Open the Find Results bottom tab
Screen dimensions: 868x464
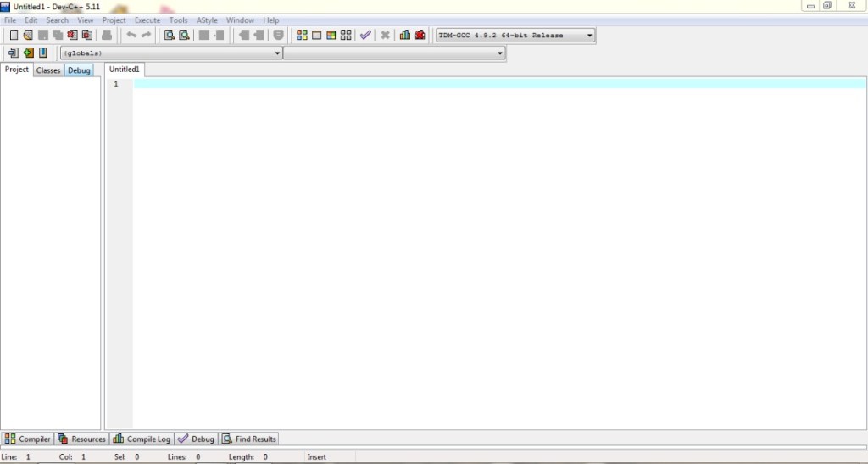click(249, 439)
